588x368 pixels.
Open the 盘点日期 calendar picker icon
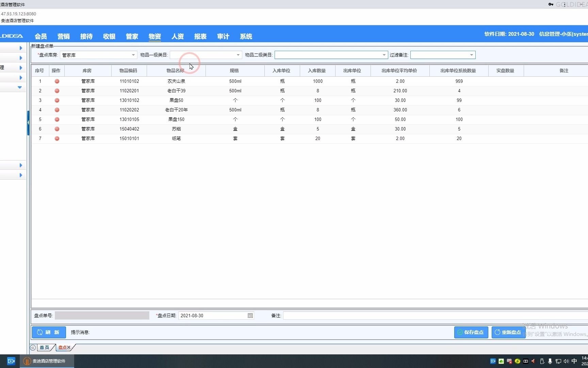[x=250, y=316]
